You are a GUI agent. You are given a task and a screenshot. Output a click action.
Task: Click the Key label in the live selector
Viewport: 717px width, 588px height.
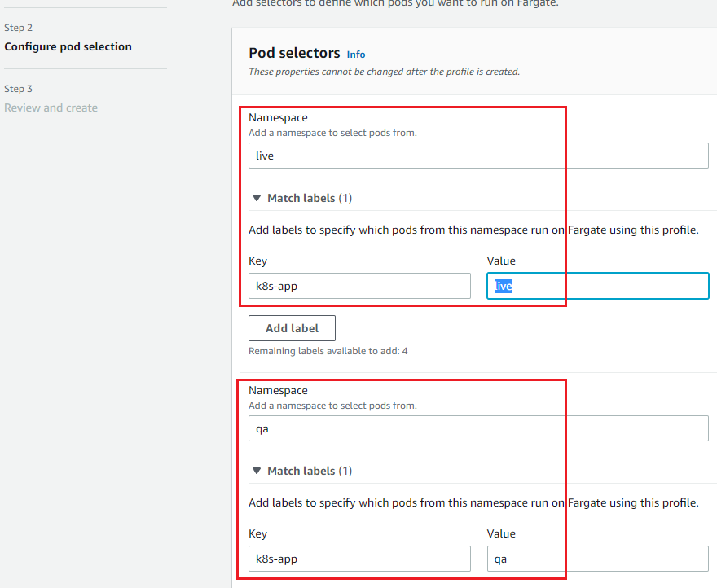click(257, 261)
